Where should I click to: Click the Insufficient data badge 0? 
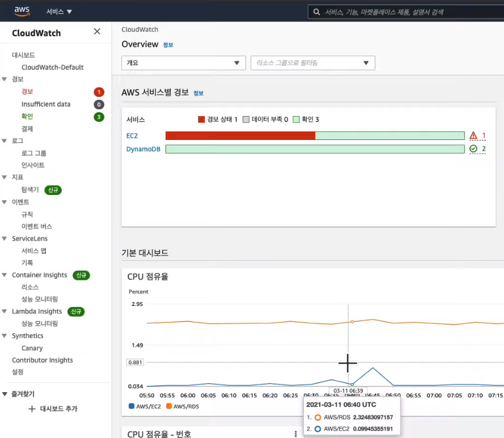99,104
